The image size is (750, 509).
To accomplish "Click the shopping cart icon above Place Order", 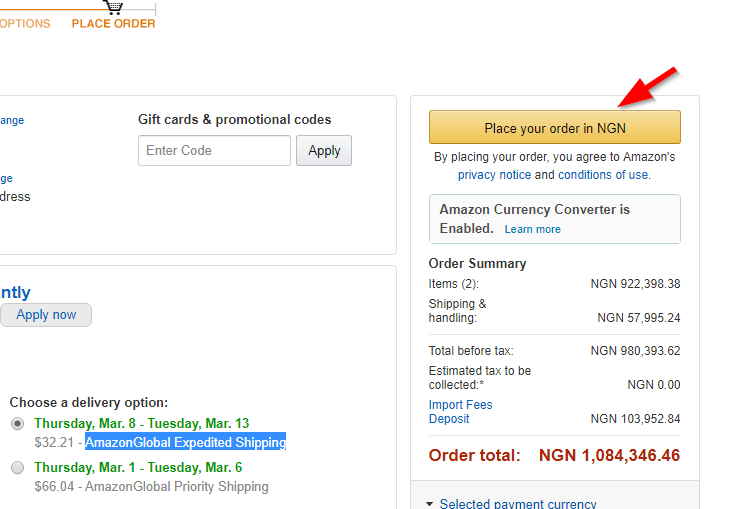I will point(113,7).
